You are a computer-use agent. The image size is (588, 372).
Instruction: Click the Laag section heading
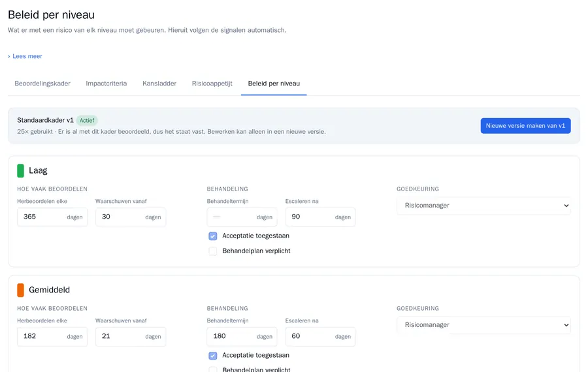38,170
